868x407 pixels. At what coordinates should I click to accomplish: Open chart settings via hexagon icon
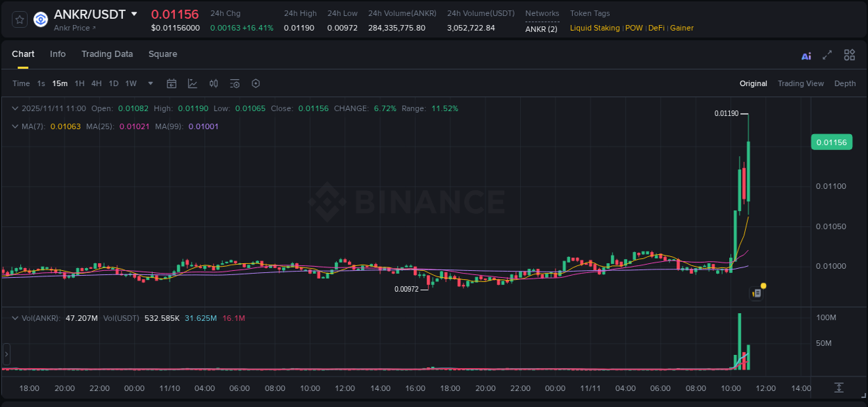tap(256, 83)
